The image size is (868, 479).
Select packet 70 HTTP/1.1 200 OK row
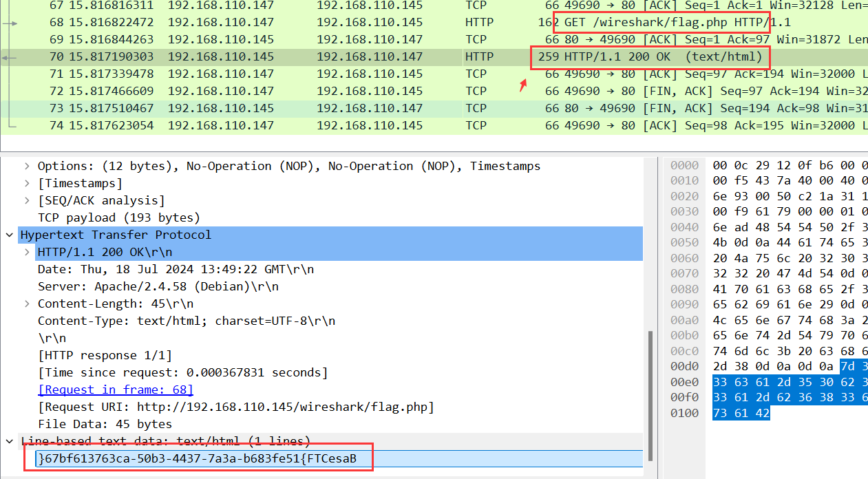[275, 56]
